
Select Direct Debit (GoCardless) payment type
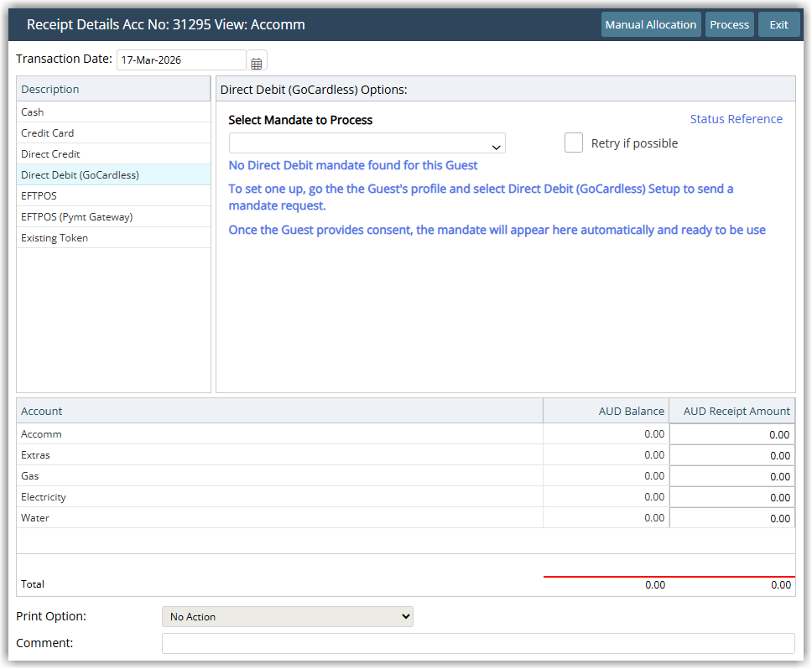coord(113,175)
